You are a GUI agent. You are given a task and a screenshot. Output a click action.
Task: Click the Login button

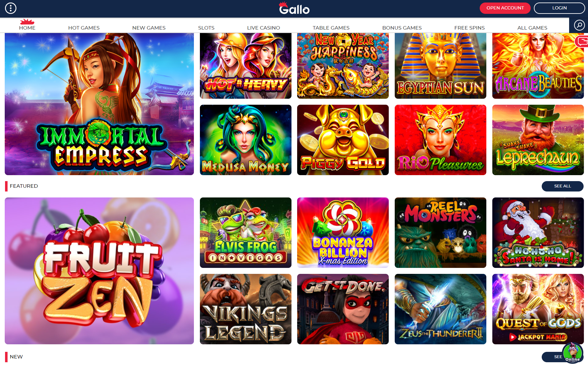559,8
